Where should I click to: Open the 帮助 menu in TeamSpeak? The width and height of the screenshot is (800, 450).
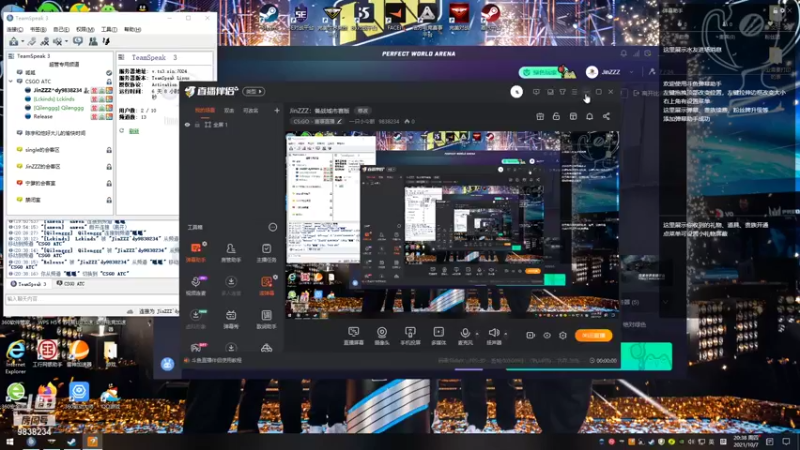point(132,29)
